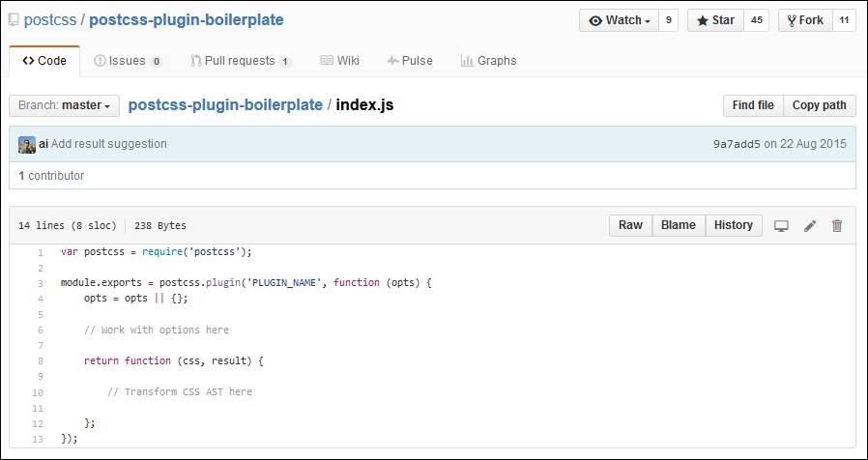Select line number 1
This screenshot has height=460, width=868.
(41, 253)
